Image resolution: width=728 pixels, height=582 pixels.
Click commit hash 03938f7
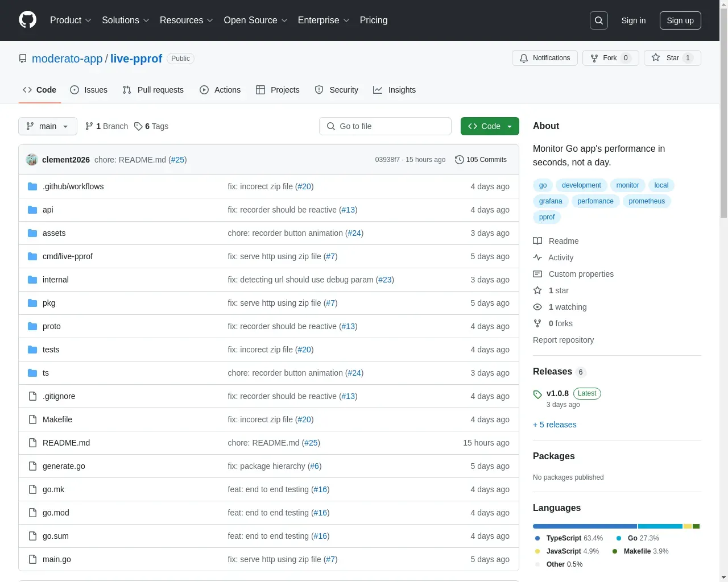pos(387,160)
